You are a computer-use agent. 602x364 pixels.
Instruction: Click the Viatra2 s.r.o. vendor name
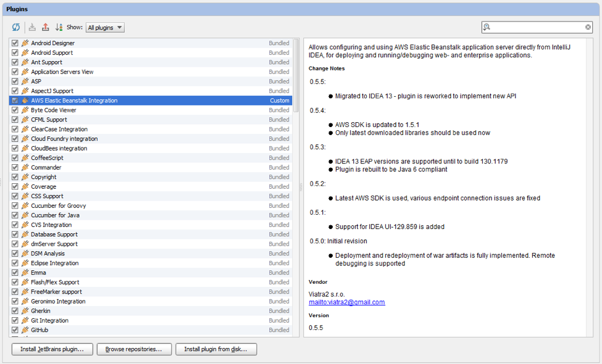327,294
